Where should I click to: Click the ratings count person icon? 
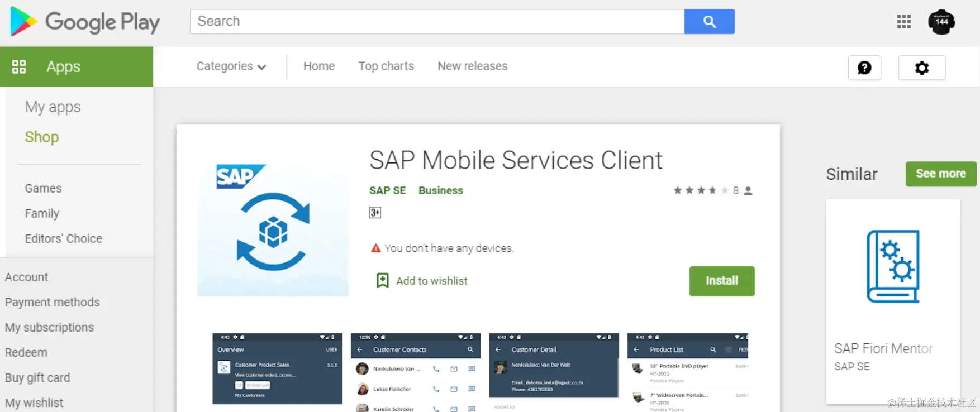coord(748,191)
